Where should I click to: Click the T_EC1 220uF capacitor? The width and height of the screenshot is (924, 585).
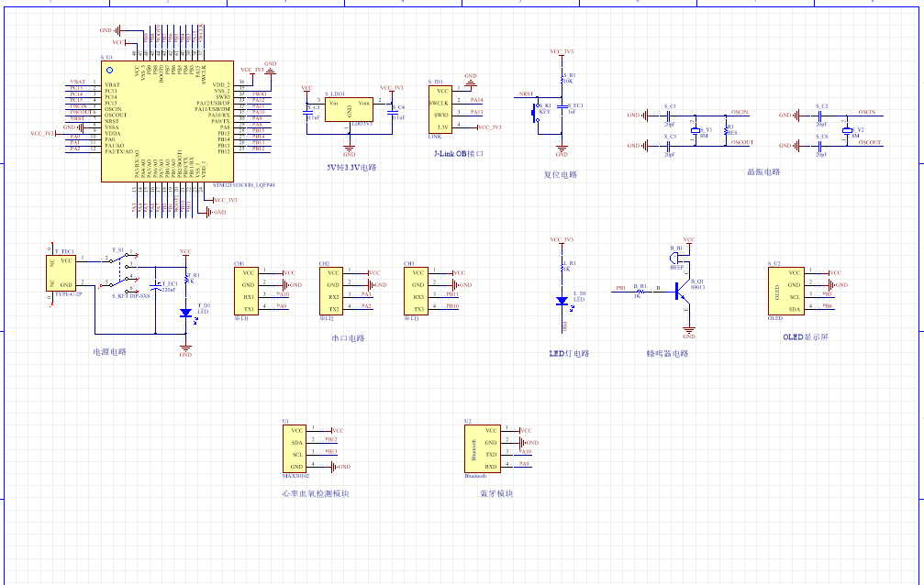point(157,286)
